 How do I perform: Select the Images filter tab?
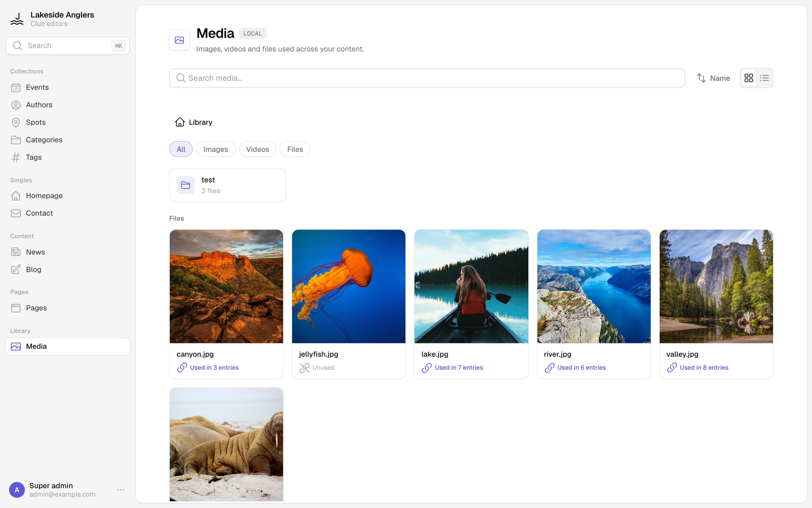coord(216,149)
